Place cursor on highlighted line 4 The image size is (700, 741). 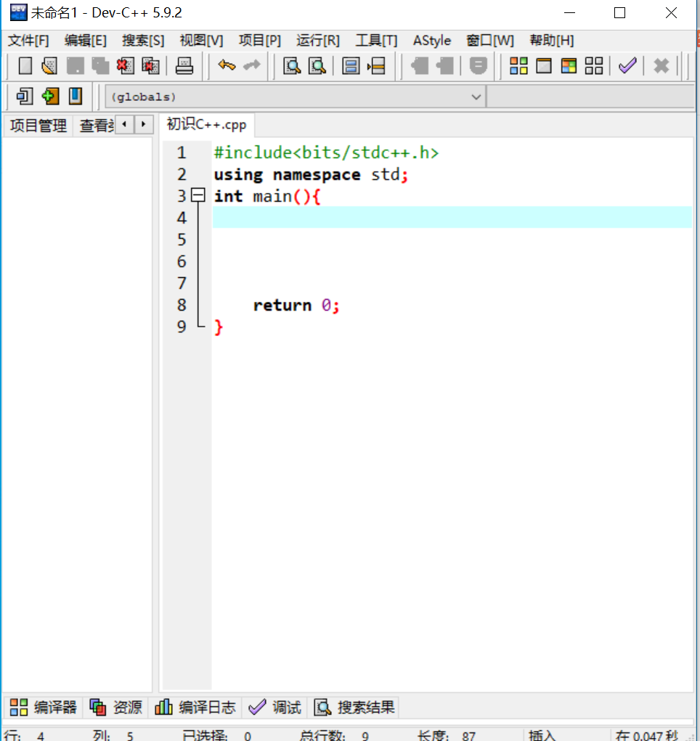pyautogui.click(x=452, y=218)
